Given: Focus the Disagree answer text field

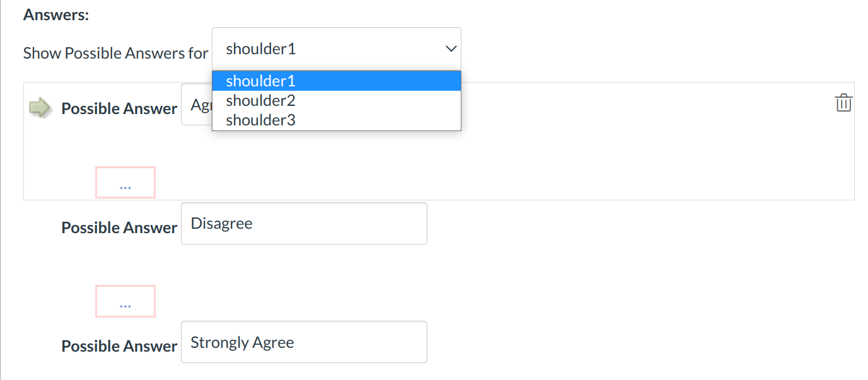Looking at the screenshot, I should point(304,223).
